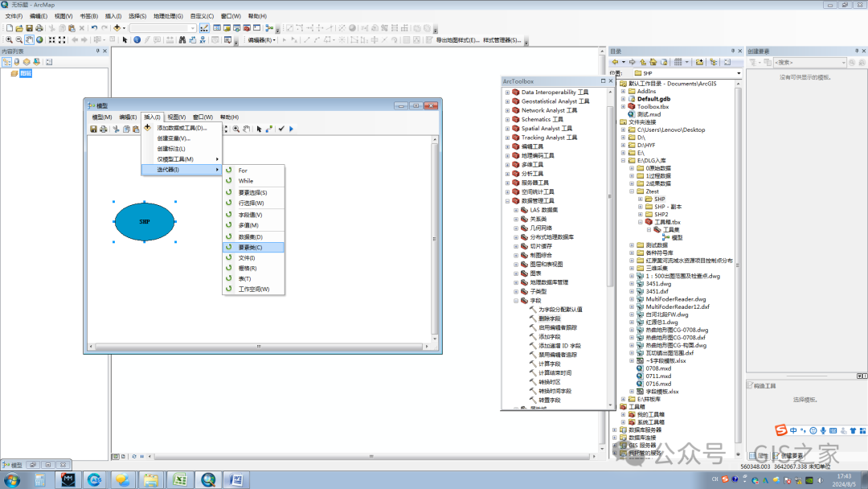Choose 要素类(C) iterator

click(253, 248)
